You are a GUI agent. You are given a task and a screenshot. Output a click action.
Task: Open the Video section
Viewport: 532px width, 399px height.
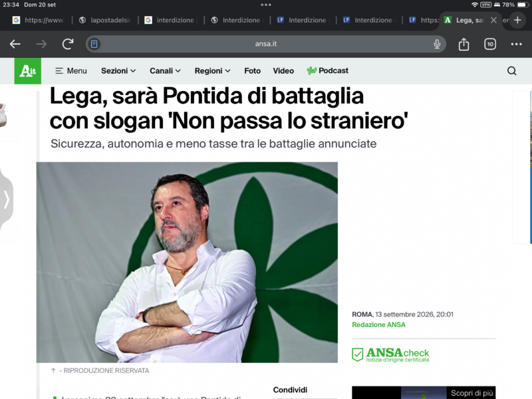(x=283, y=71)
